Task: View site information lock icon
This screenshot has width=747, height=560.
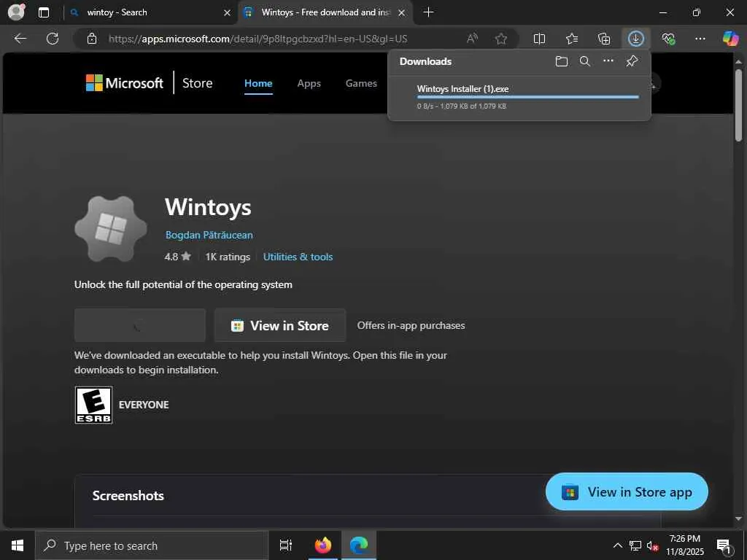Action: click(x=92, y=39)
